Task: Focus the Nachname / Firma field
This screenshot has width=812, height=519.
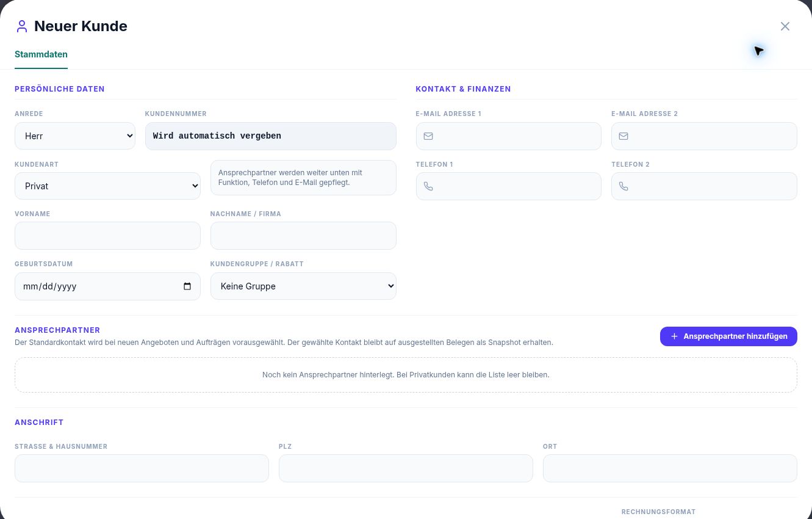Action: (x=303, y=236)
